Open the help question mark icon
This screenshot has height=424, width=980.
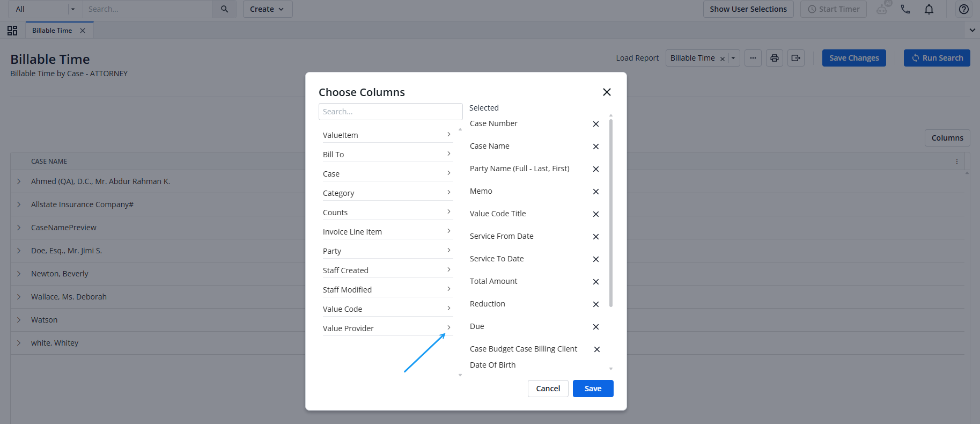tap(964, 9)
